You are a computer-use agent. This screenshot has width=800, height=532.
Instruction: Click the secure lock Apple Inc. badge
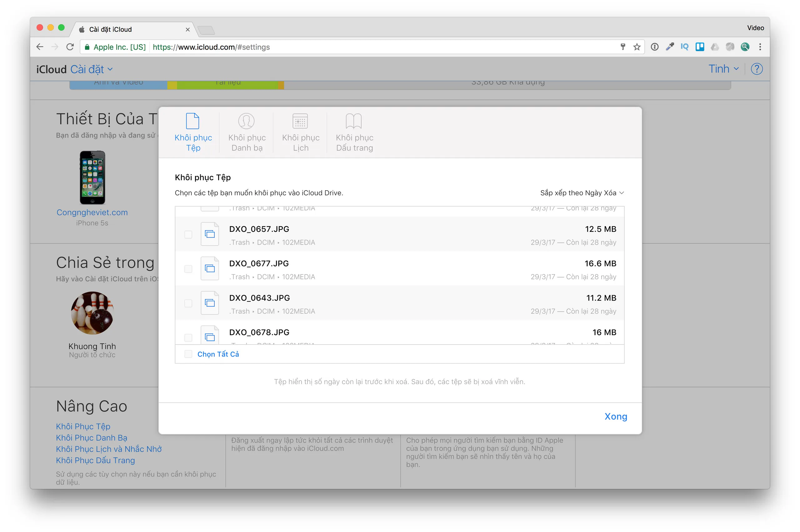(115, 47)
